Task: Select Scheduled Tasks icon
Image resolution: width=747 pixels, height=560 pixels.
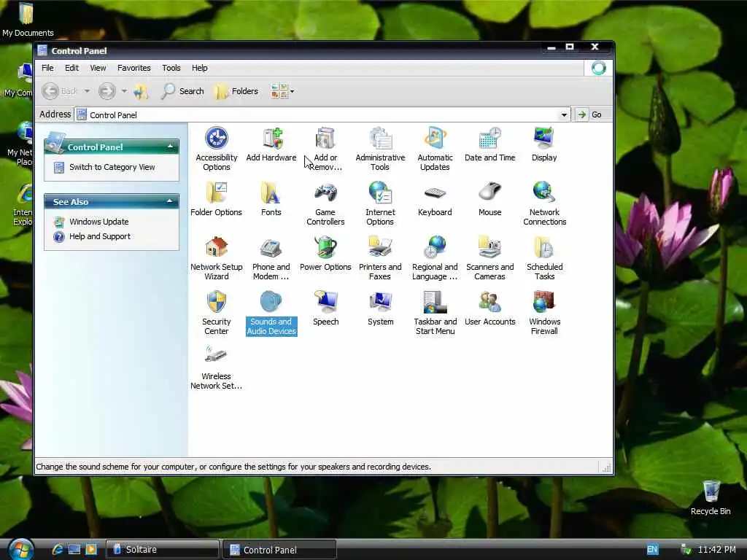Action: point(544,258)
